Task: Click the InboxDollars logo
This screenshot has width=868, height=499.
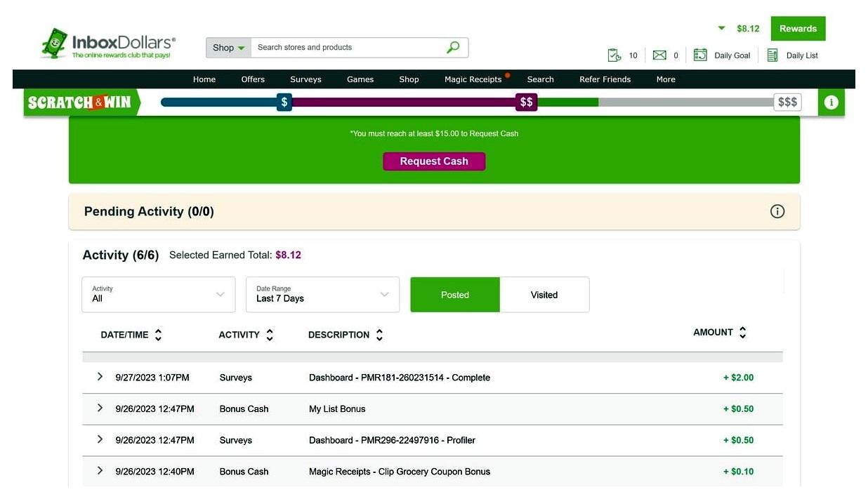Action: click(x=109, y=44)
